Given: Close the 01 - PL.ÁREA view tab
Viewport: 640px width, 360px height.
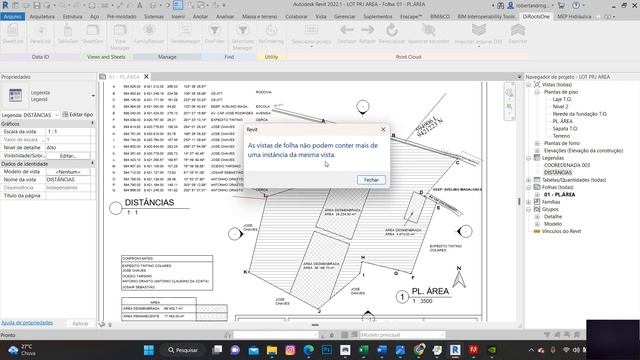Looking at the screenshot, I should pos(146,76).
